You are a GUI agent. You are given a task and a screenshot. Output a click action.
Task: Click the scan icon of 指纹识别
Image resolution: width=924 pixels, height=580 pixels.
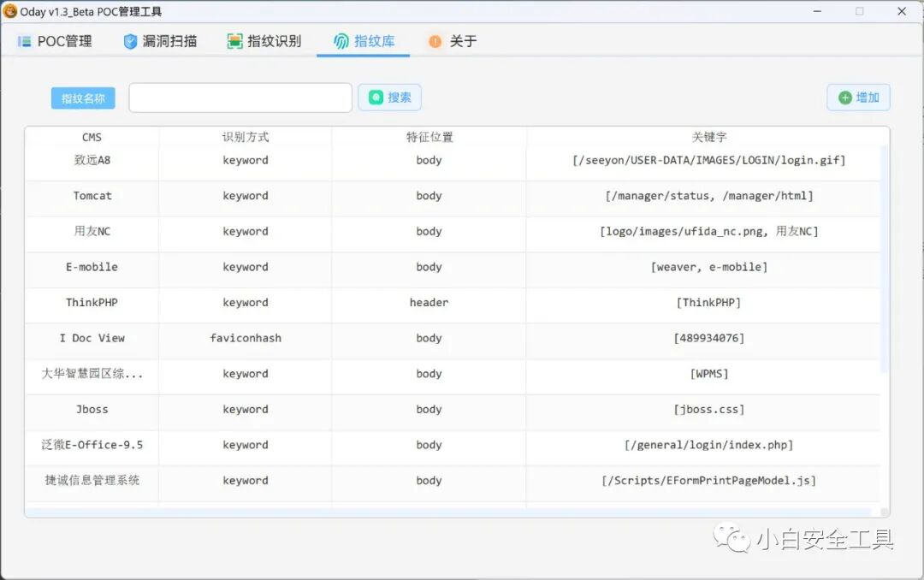click(x=234, y=41)
